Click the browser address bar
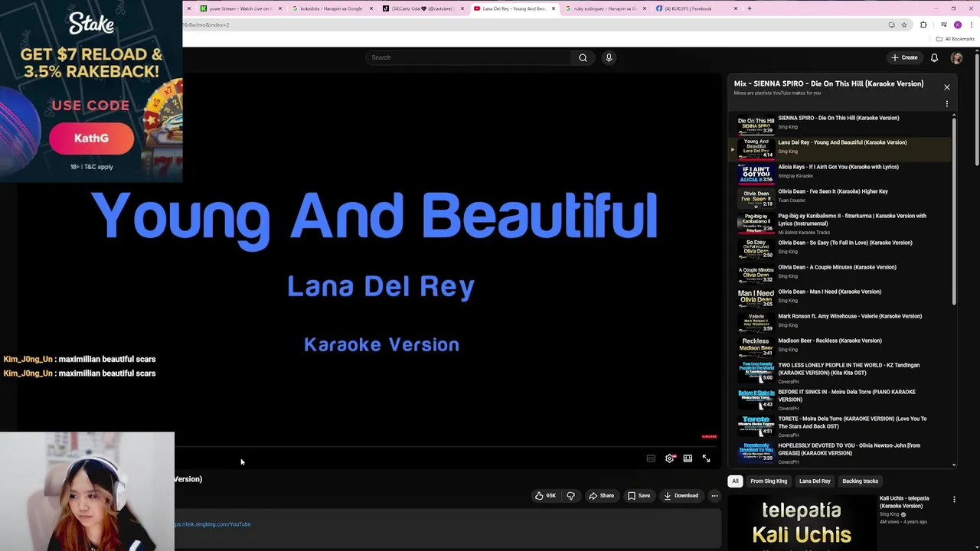Viewport: 980px width, 551px height. tap(532, 24)
